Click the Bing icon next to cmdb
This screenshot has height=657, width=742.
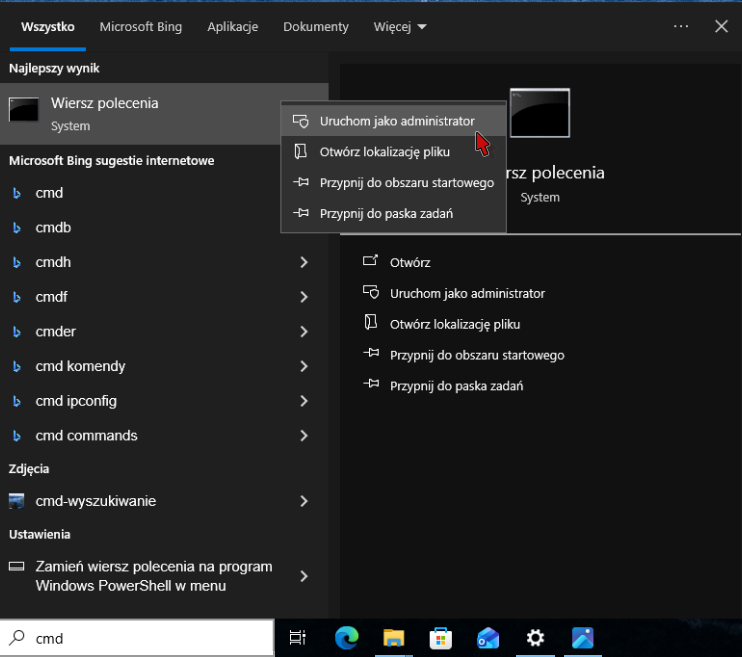tap(17, 228)
